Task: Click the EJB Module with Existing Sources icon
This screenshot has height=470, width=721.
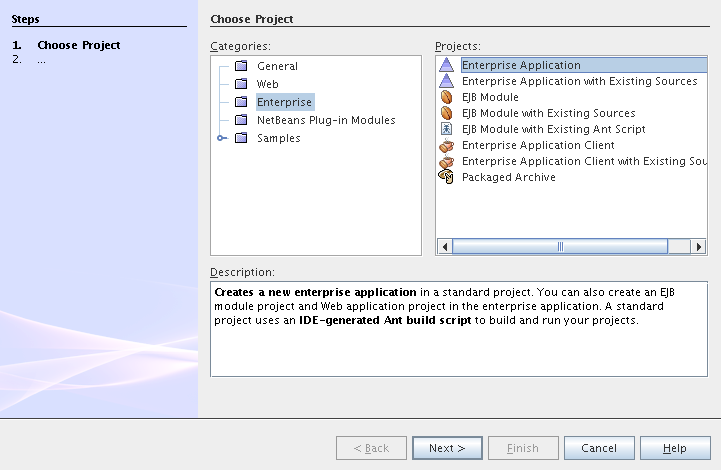Action: pos(447,113)
